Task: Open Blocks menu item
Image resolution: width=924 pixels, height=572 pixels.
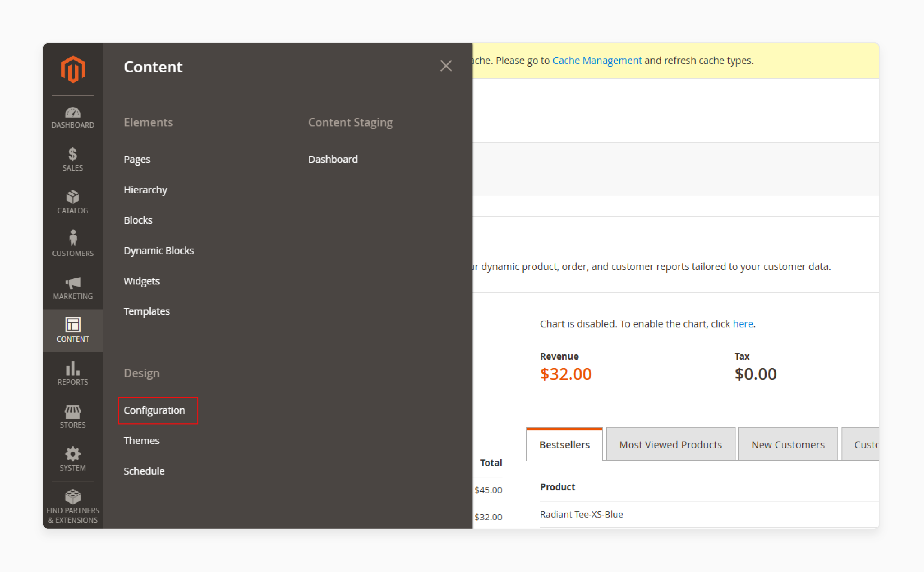Action: coord(138,220)
